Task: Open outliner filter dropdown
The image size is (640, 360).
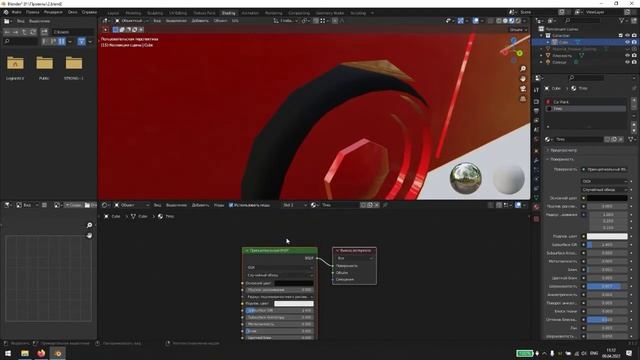Action: [624, 20]
